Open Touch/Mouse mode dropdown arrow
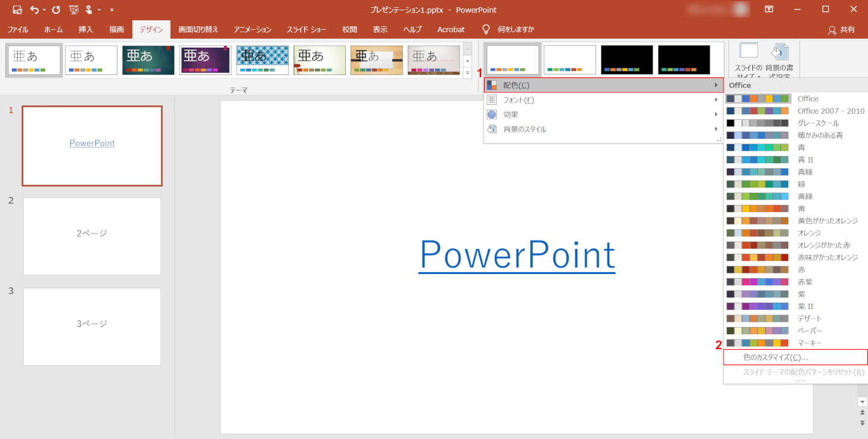This screenshot has height=439, width=868. 99,10
